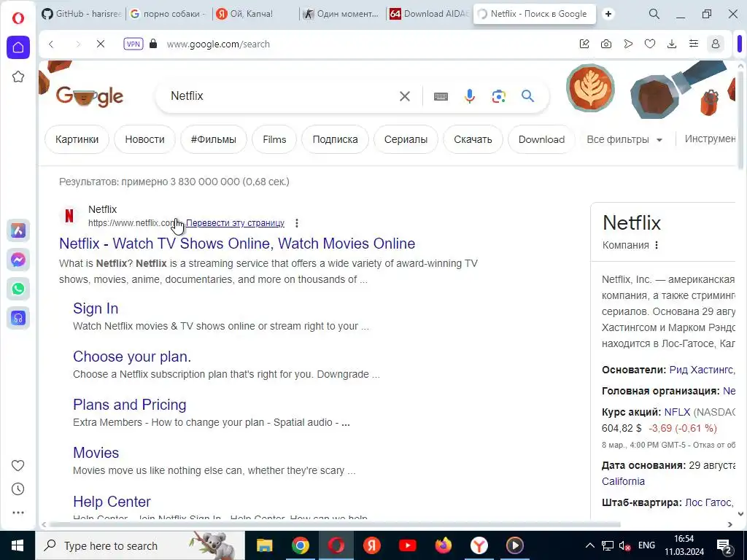The image size is (747, 560).
Task: Select the Films filter chip
Action: (274, 139)
